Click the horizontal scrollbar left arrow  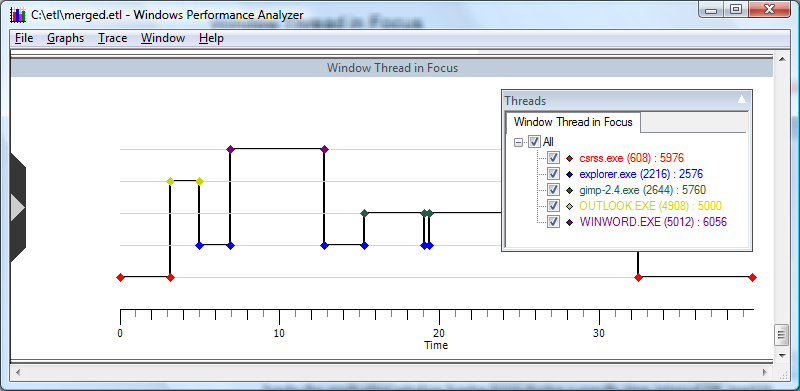pos(18,372)
